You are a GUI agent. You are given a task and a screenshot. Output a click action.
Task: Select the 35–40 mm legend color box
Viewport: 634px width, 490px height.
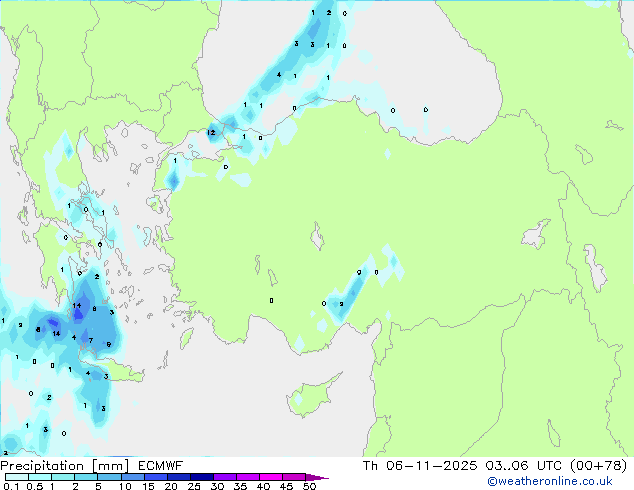[x=247, y=477]
